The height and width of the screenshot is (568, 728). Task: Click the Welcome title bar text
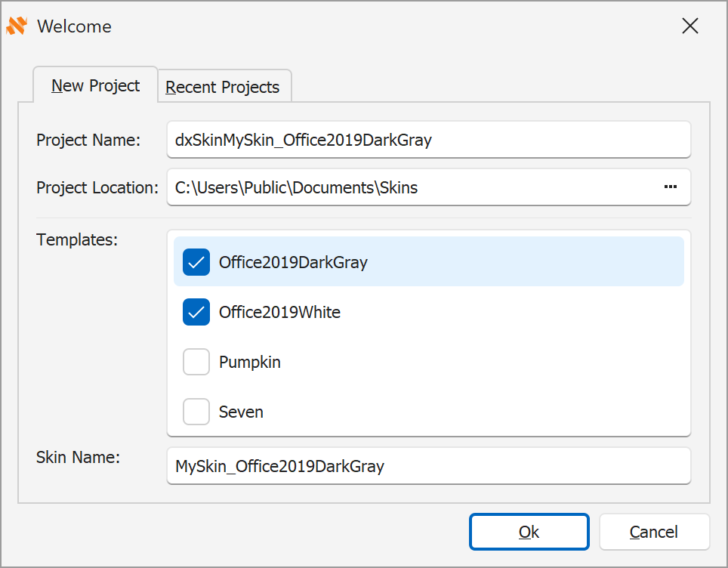coord(74,26)
